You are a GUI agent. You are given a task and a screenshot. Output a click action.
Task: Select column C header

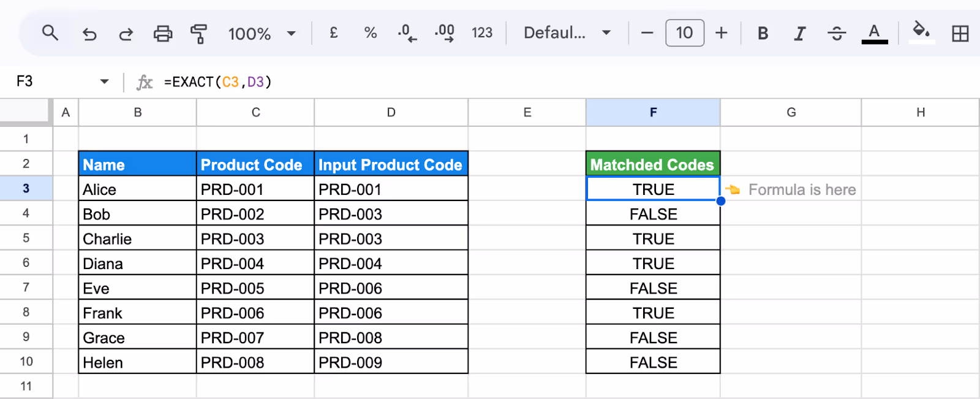point(255,112)
